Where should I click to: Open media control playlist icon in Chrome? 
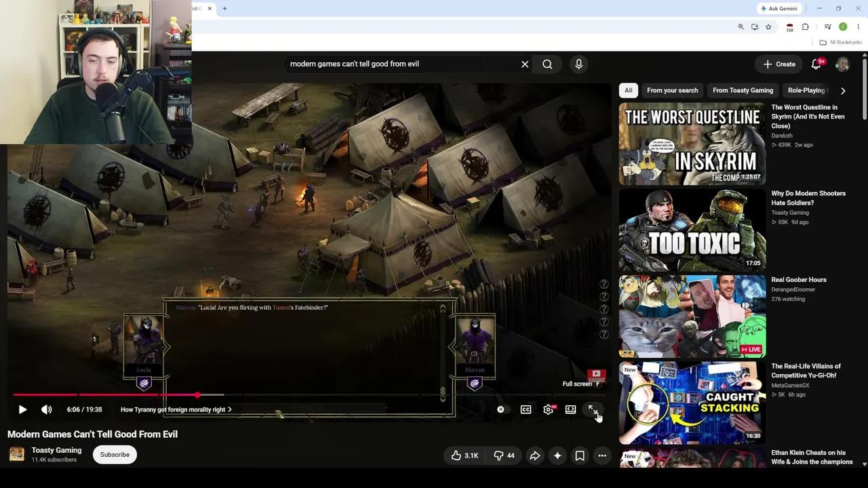tap(827, 27)
